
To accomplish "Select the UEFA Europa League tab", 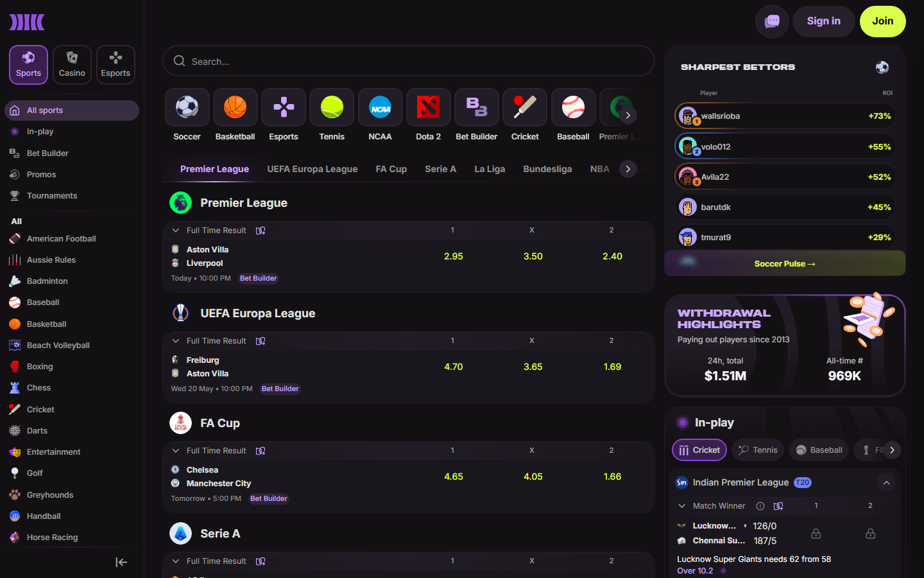I will [312, 169].
